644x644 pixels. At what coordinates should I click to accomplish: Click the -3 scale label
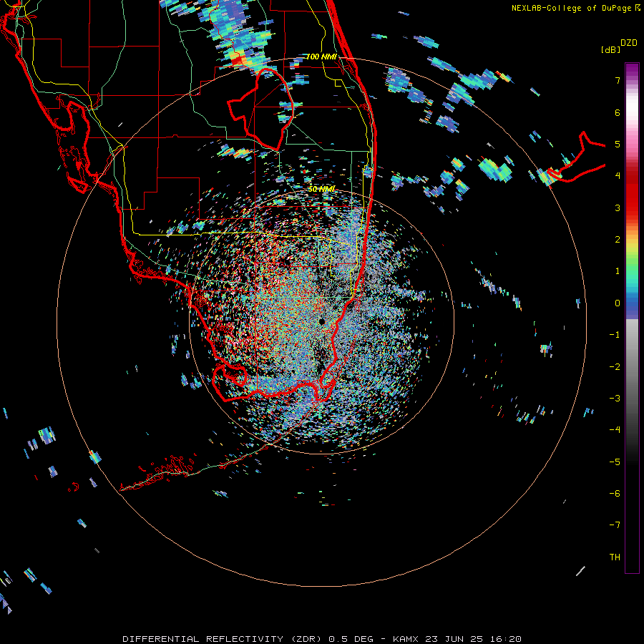[615, 399]
